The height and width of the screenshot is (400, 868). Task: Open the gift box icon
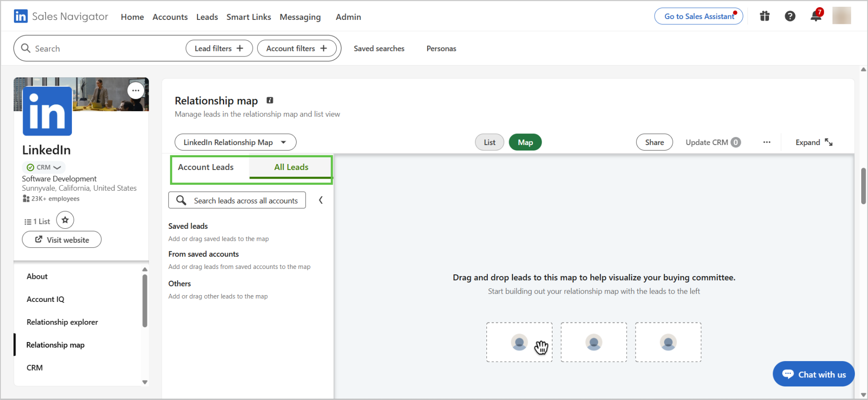pos(764,16)
